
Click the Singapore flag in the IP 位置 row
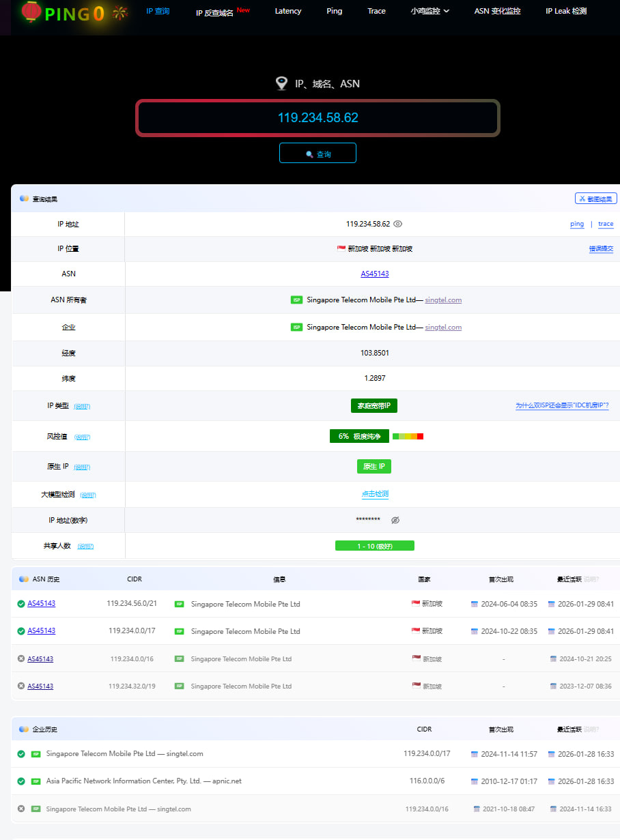point(341,249)
